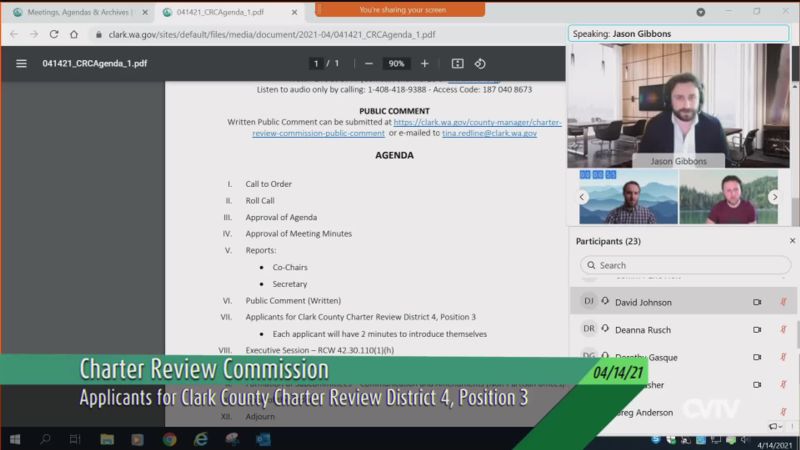This screenshot has height=450, width=800.
Task: Open Chrome from the Windows taskbar
Action: tap(169, 439)
